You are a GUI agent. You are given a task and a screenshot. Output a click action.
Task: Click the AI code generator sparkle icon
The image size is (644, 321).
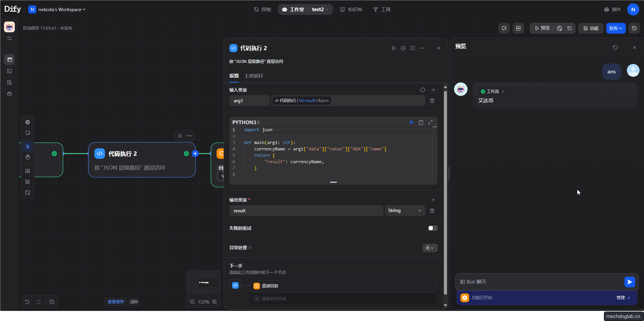coord(411,122)
